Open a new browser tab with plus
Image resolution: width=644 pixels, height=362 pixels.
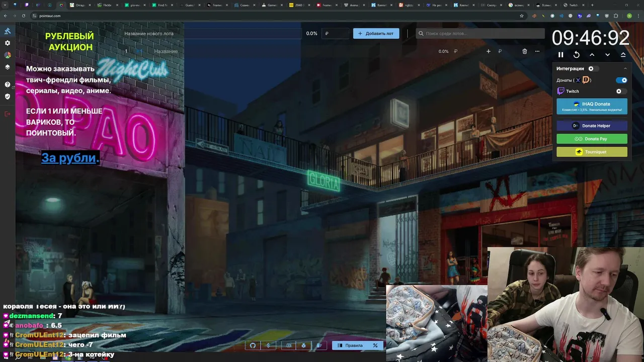point(592,5)
